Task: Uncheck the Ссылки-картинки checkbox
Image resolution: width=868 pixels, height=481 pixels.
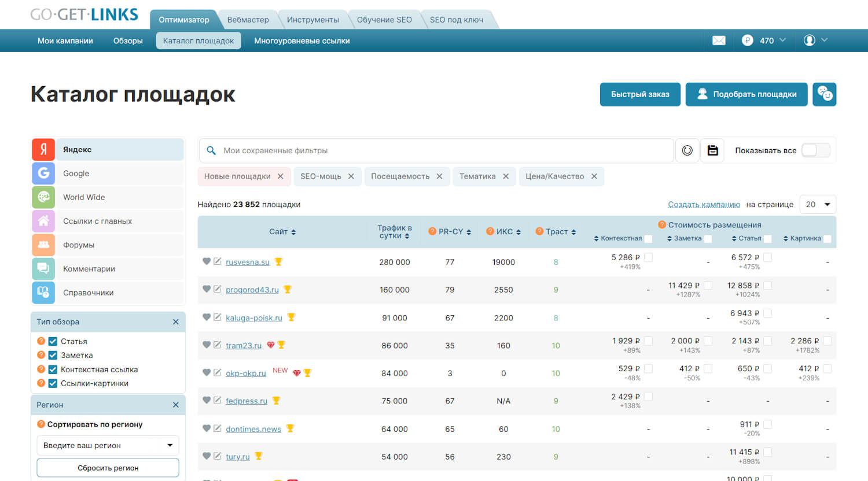Action: tap(53, 383)
